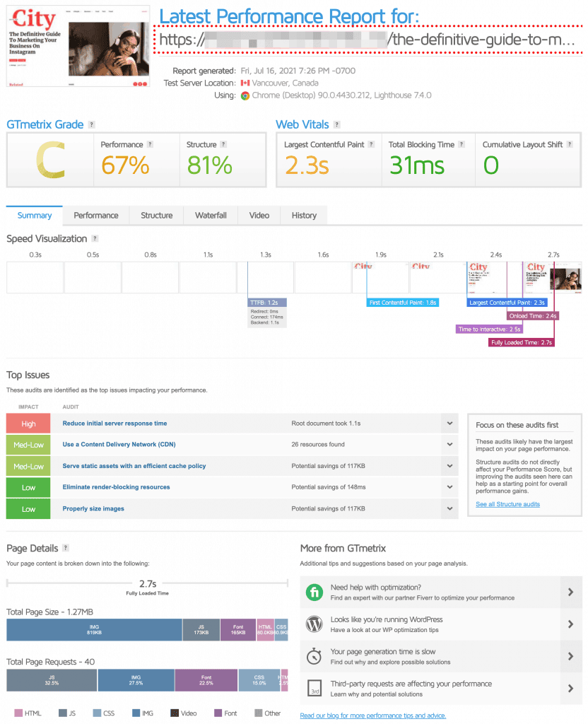Expand the Reduce initial server response time audit
The image size is (588, 724).
coord(448,424)
